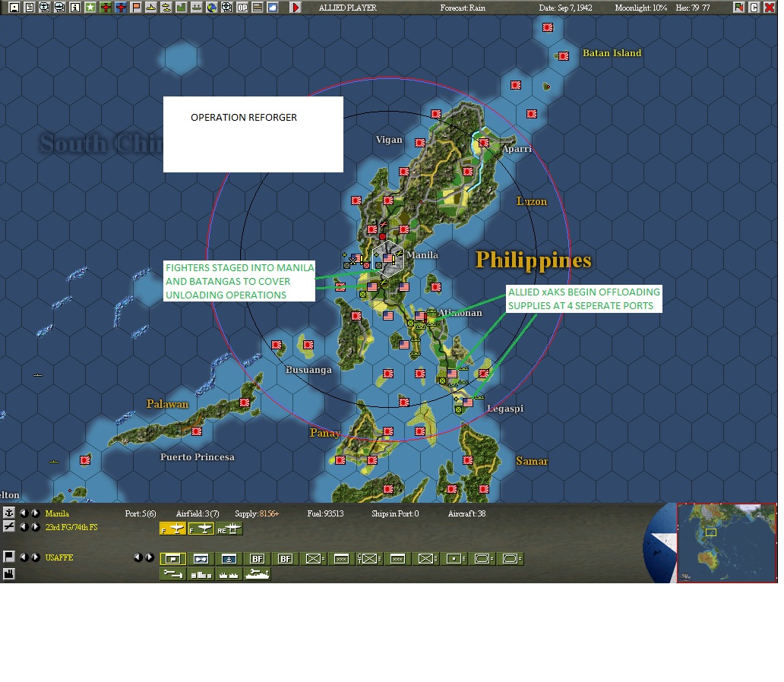Viewport: 784px width, 682px height.
Task: Advance to next ground unit after USAFFE
Action: [x=35, y=557]
